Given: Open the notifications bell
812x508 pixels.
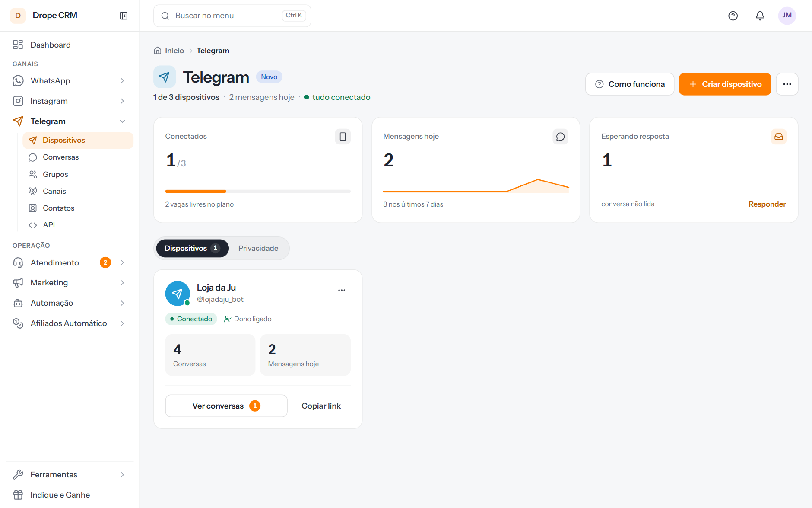Looking at the screenshot, I should point(760,16).
